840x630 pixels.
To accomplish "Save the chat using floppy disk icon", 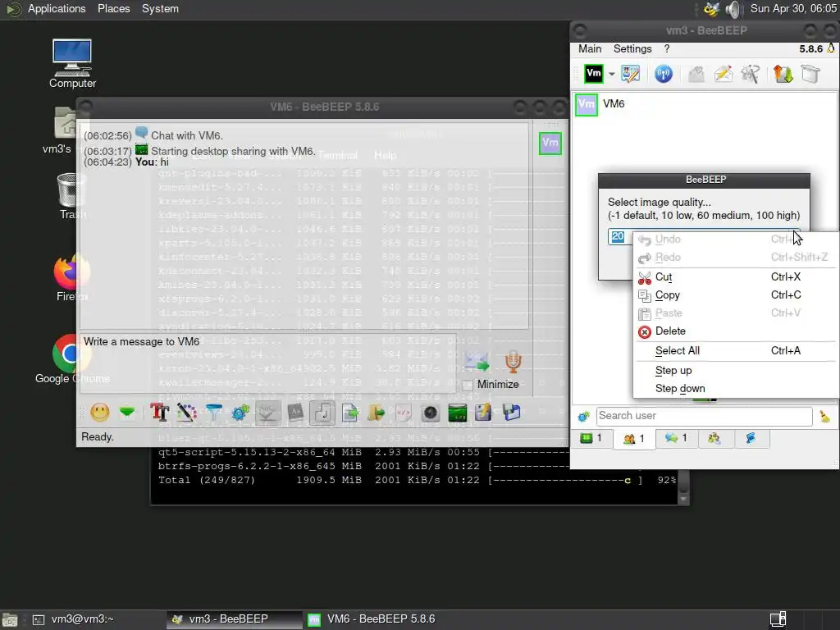I will [x=511, y=413].
